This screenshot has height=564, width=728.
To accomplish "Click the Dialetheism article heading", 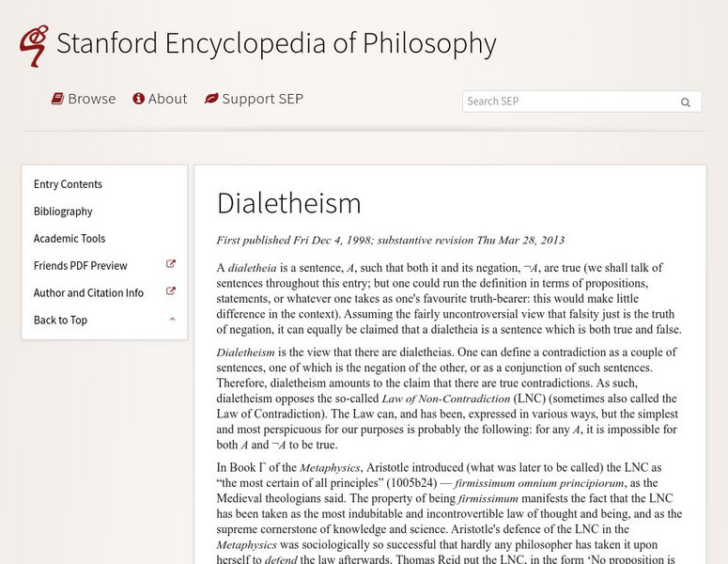I will click(288, 203).
